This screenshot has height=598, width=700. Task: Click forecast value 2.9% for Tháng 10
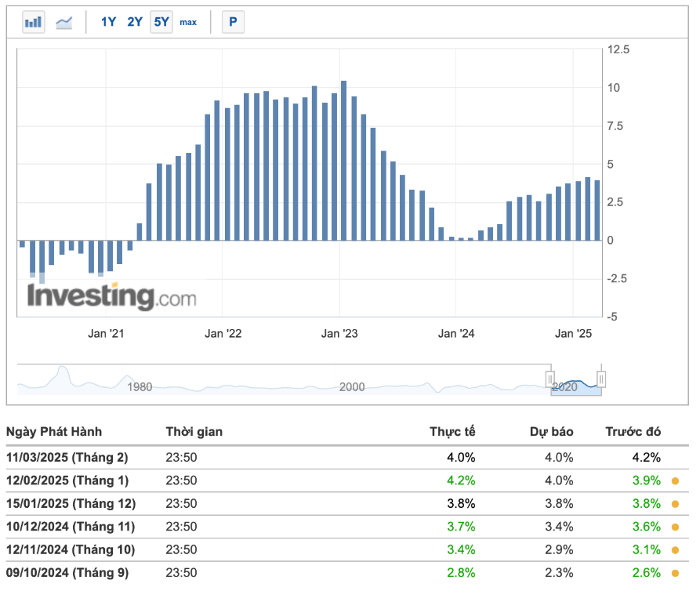coord(559,550)
